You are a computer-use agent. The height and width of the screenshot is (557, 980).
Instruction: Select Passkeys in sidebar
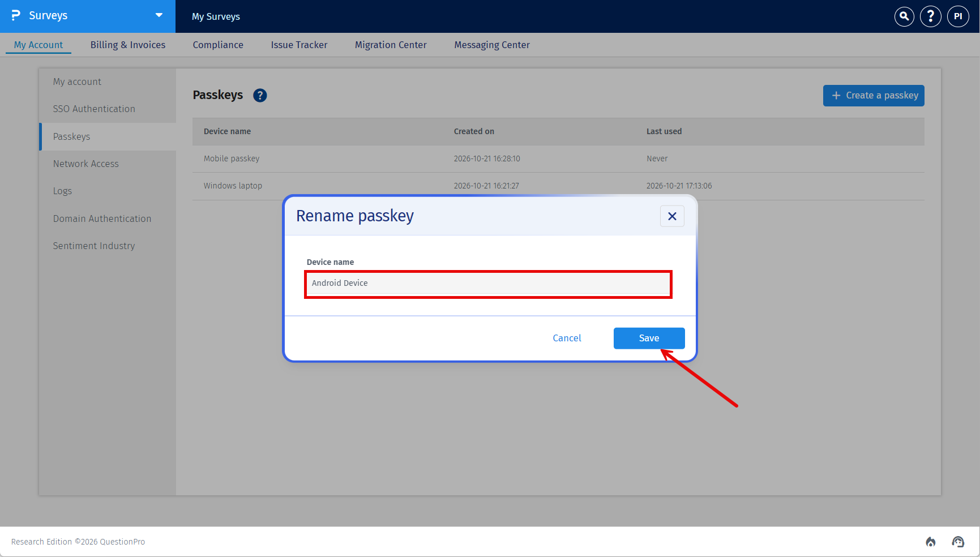108,136
